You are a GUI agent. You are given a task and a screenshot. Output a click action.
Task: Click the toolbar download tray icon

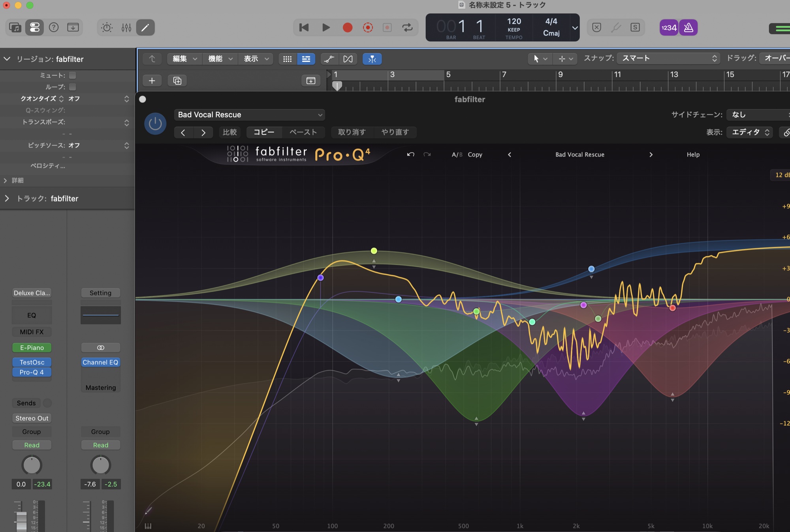point(73,28)
